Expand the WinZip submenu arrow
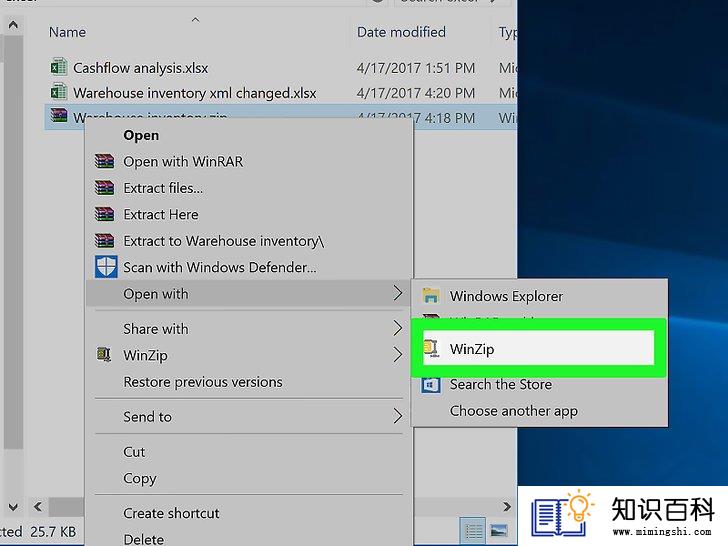This screenshot has height=546, width=728. tap(397, 355)
